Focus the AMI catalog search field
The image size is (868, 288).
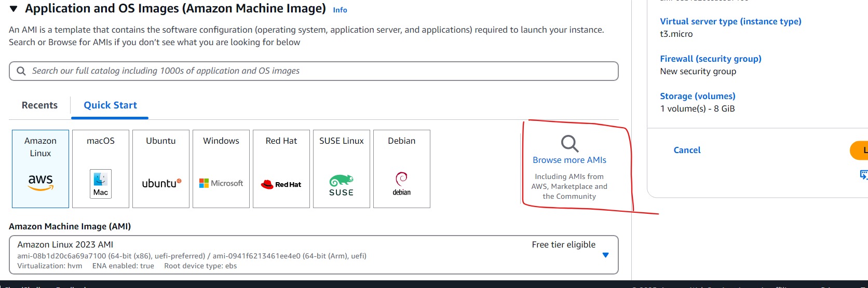314,71
